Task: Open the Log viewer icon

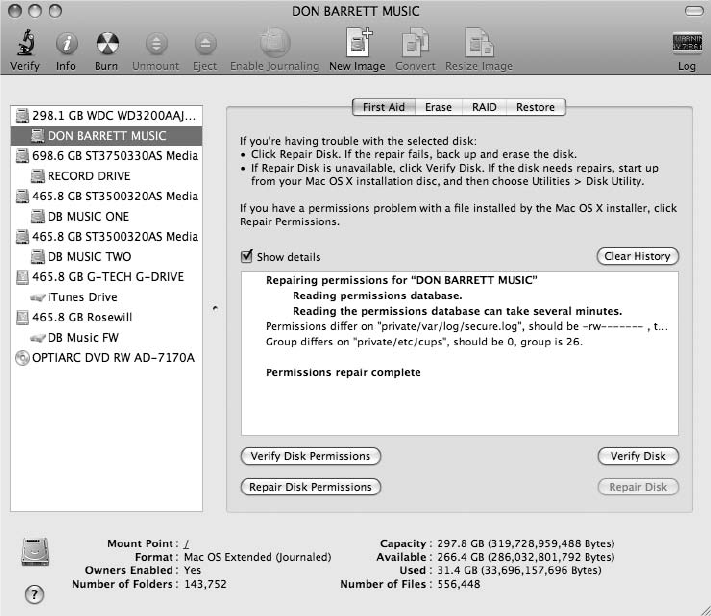Action: (x=686, y=43)
